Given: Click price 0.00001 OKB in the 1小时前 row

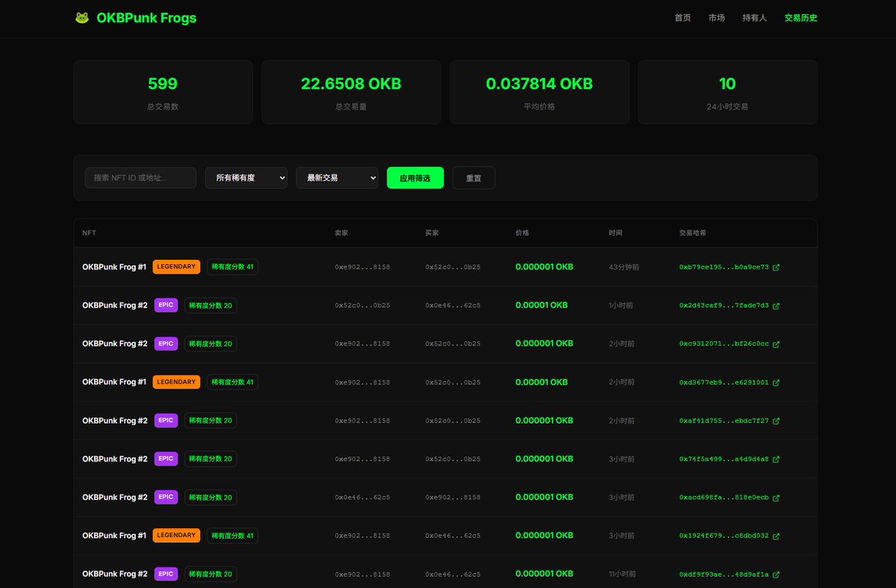Looking at the screenshot, I should pos(541,305).
